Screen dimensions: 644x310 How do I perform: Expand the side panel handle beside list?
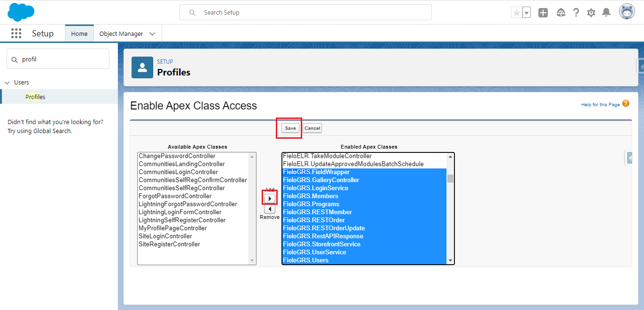[x=629, y=158]
